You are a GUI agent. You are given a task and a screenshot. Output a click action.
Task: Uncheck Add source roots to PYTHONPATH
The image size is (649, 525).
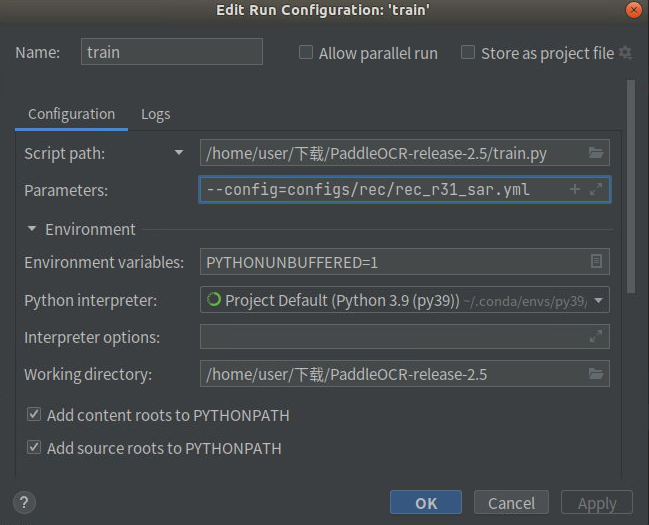coord(34,448)
